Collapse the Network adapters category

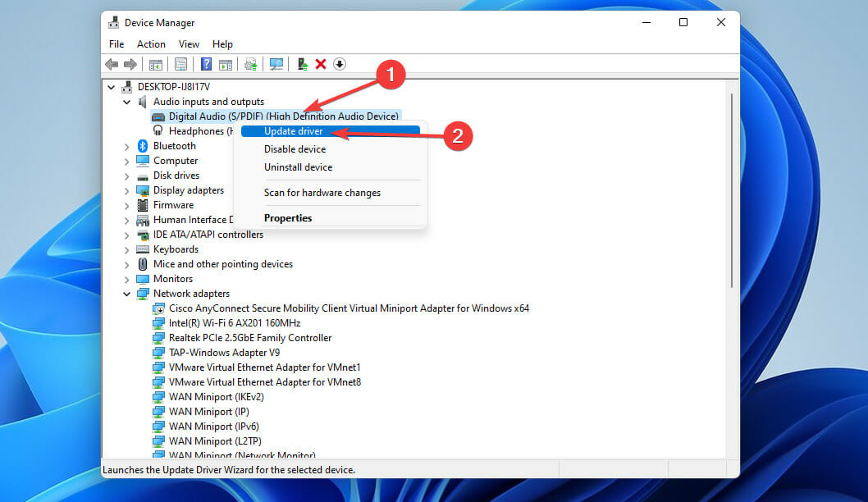(127, 294)
